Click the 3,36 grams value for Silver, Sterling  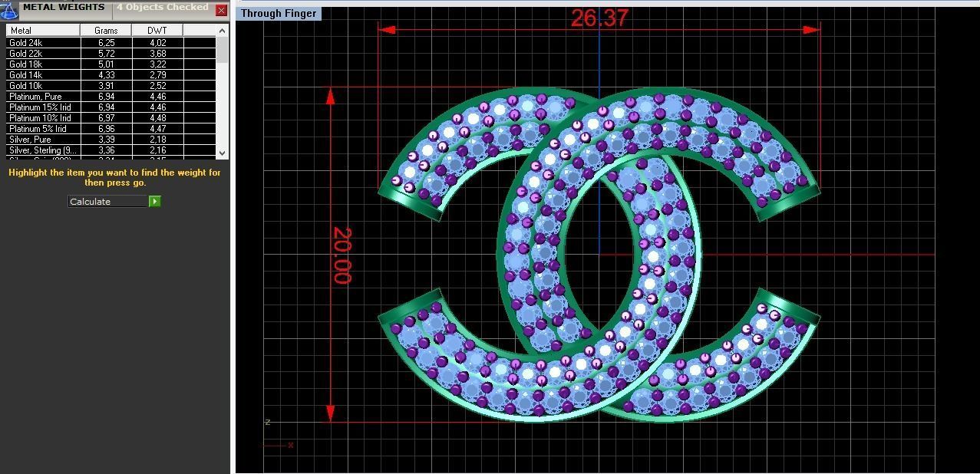coord(106,150)
